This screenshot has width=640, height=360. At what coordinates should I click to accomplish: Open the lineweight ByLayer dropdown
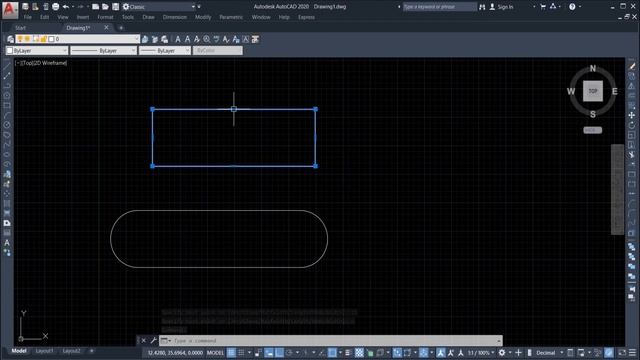pyautogui.click(x=165, y=51)
